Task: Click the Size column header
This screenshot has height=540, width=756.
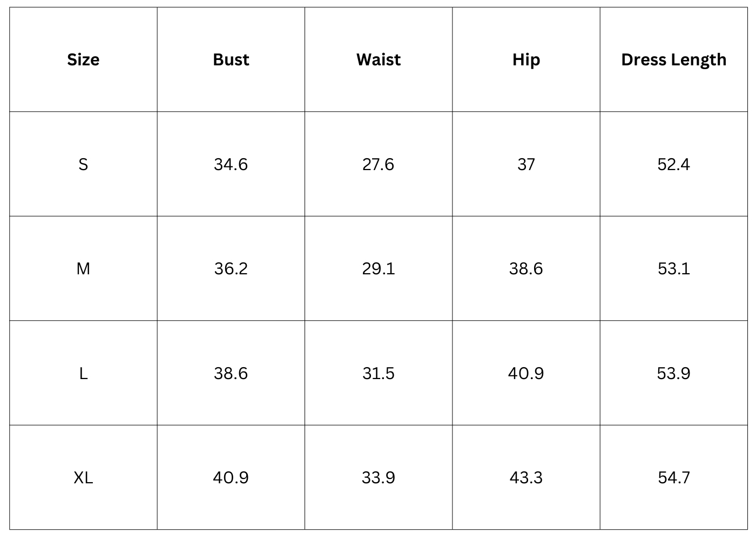Action: pyautogui.click(x=83, y=59)
